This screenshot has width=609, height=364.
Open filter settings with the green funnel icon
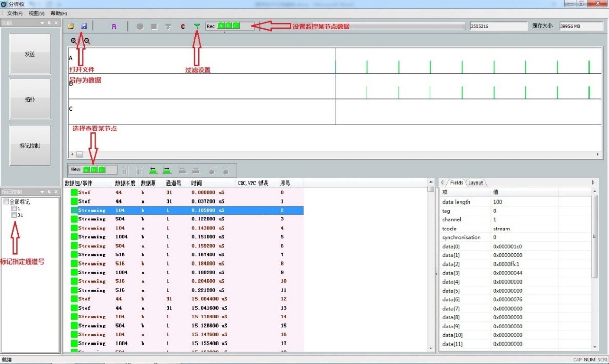coord(197,26)
